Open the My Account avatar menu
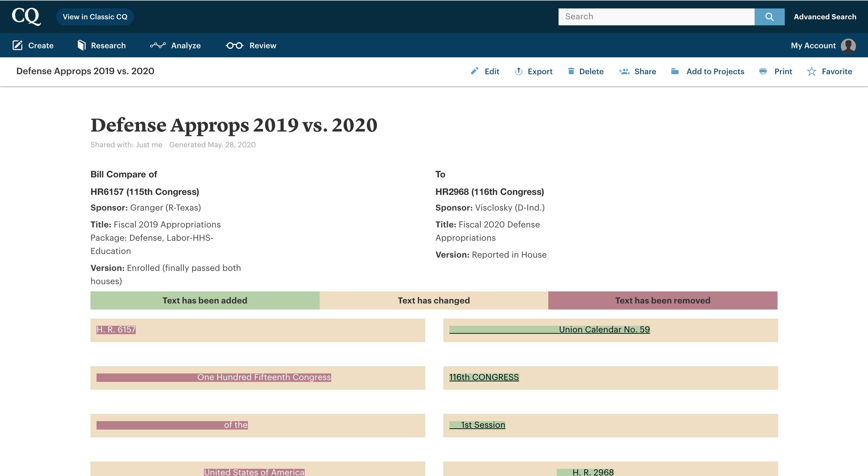The height and width of the screenshot is (476, 868). point(848,46)
